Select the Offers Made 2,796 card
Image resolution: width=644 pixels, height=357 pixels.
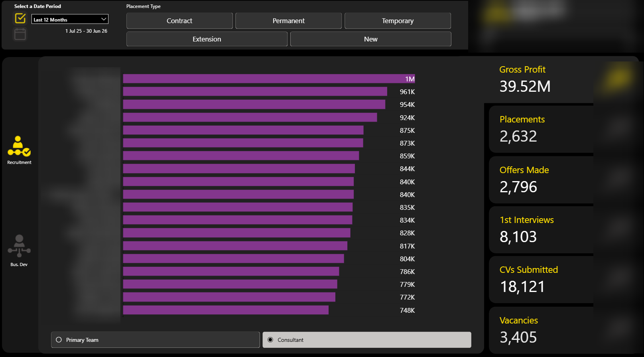541,180
